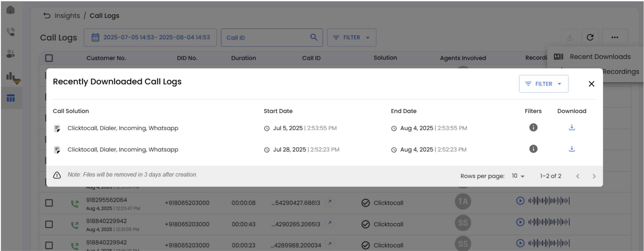The width and height of the screenshot is (644, 251).
Task: Select the checkbox for call 918295562064
Action: pos(49,203)
